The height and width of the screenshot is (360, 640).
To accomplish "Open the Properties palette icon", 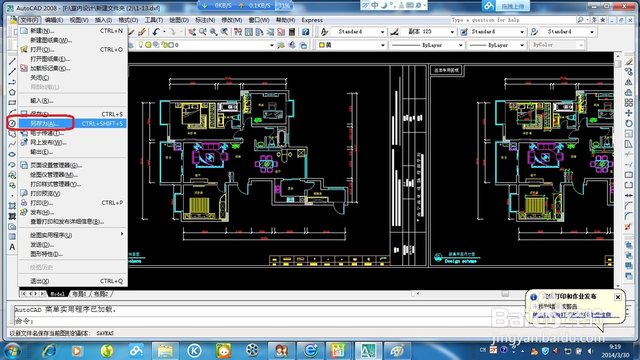I will (x=238, y=32).
